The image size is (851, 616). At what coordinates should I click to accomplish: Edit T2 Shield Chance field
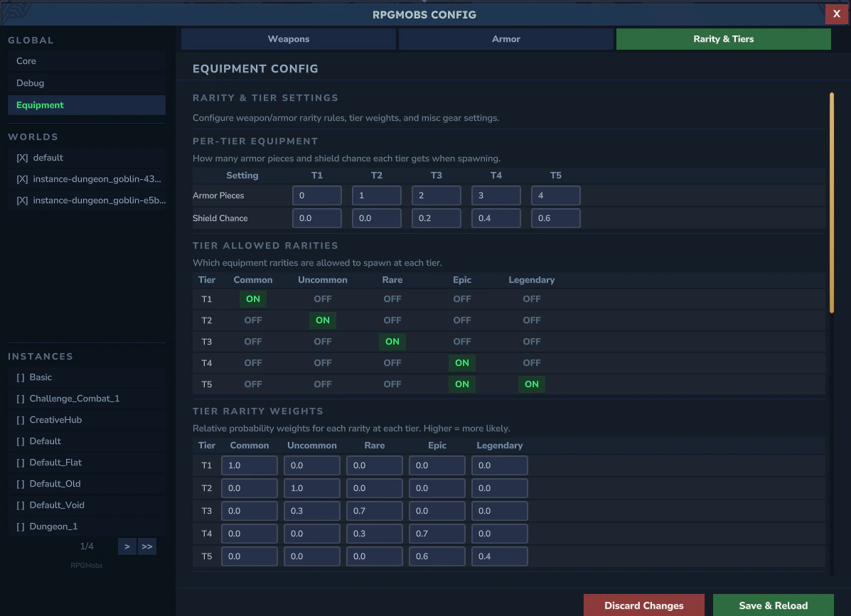coord(377,218)
